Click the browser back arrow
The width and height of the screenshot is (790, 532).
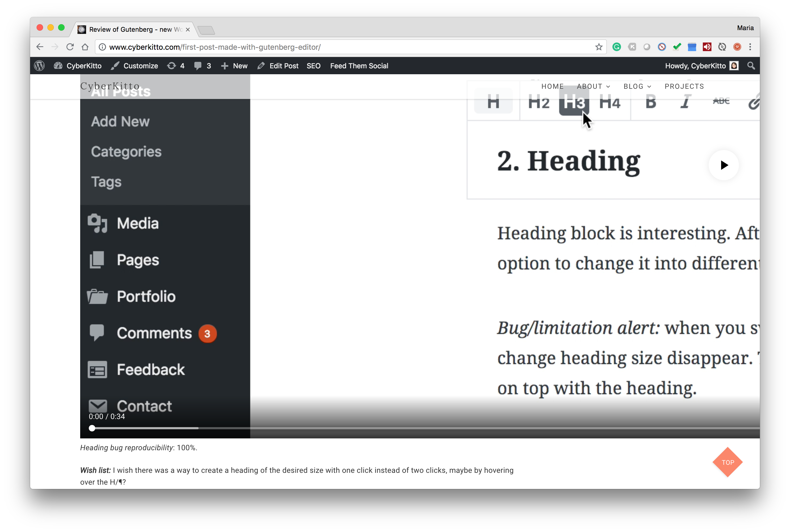[x=40, y=47]
